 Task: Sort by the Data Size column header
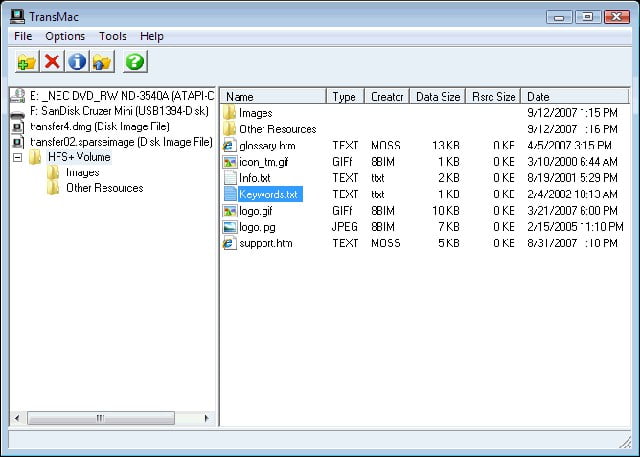tap(438, 96)
